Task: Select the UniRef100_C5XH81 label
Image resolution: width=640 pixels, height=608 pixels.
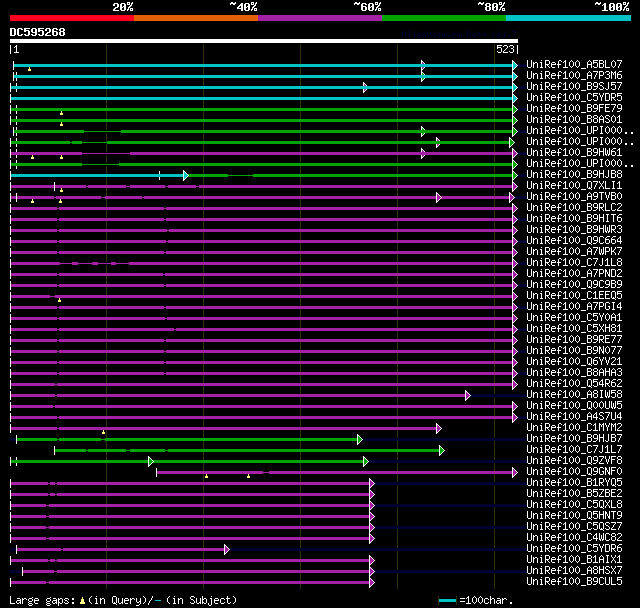Action: pos(574,329)
